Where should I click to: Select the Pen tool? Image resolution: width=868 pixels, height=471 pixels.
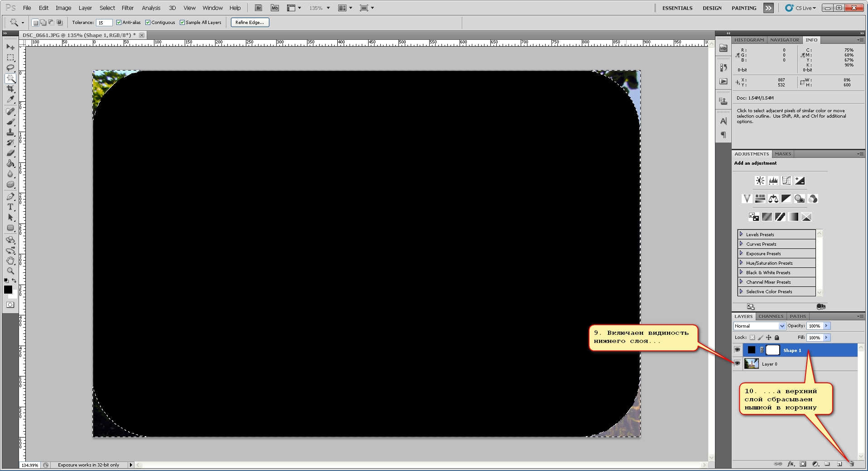point(10,196)
